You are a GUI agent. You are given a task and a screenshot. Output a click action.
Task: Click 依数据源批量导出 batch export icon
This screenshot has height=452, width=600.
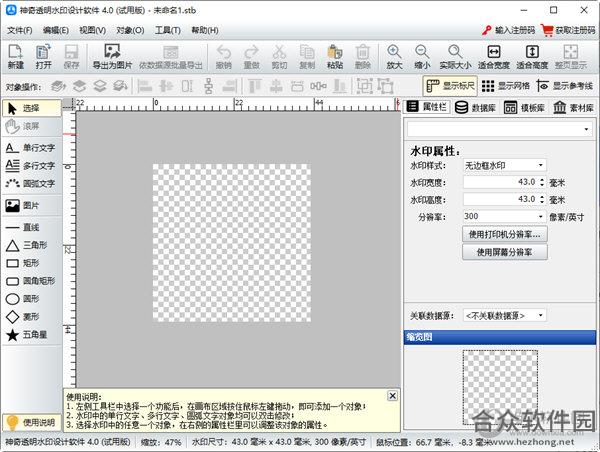pos(171,57)
